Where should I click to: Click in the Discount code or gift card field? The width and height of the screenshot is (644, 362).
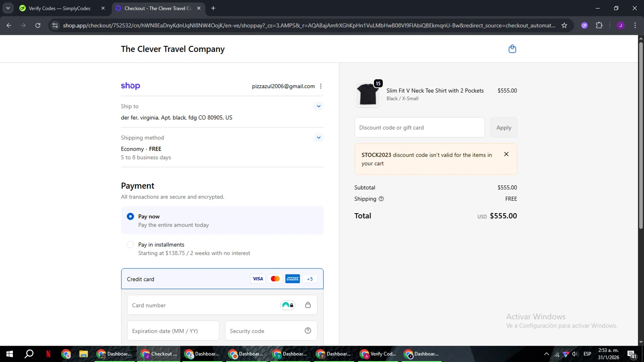point(419,127)
